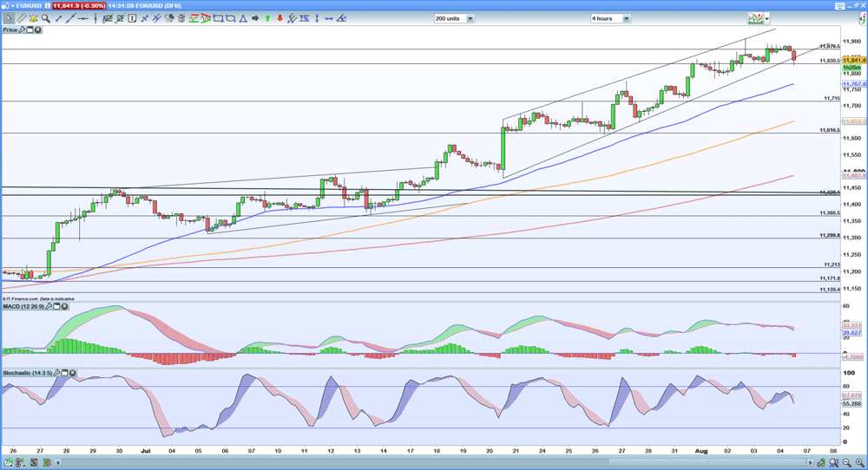
Task: Expand the EURUSD title dropdown arrow
Action: (x=13, y=5)
